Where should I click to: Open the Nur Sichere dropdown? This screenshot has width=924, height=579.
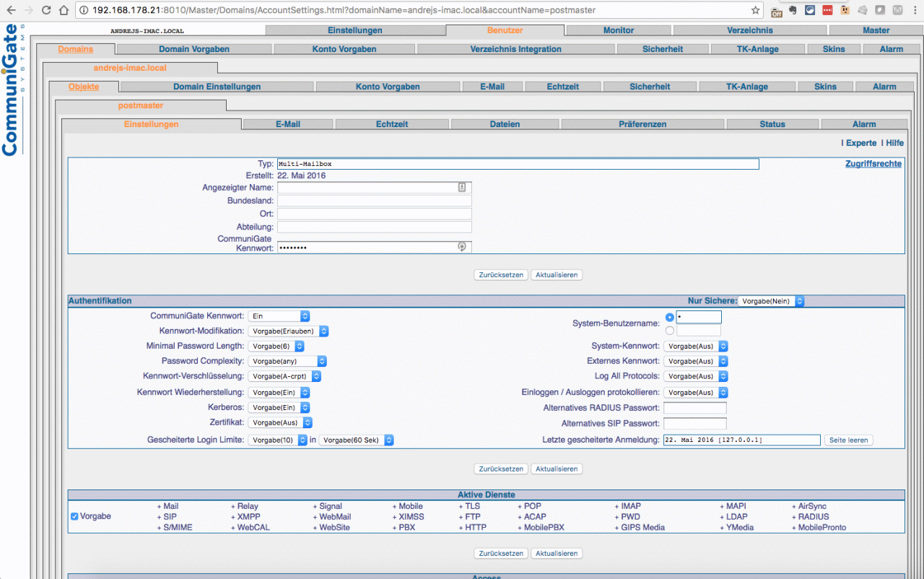(771, 301)
